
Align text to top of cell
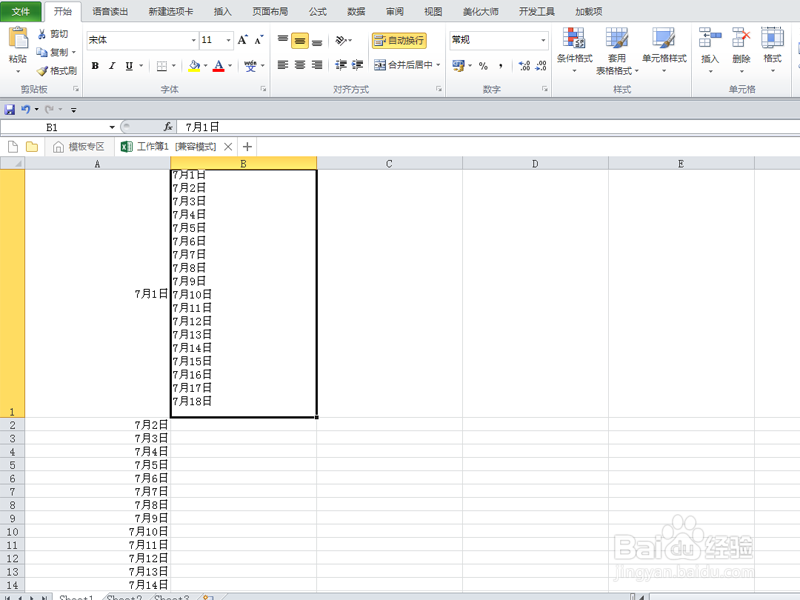283,40
